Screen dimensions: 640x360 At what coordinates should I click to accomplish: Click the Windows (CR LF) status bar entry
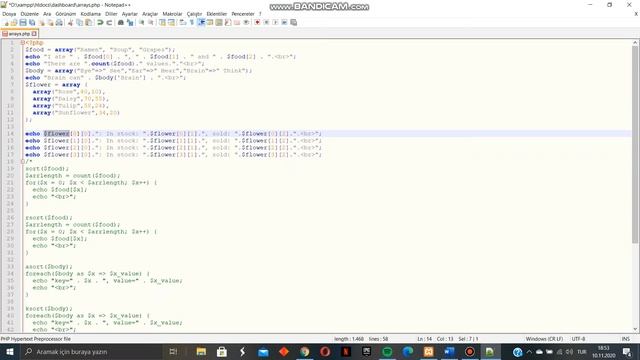click(x=544, y=339)
